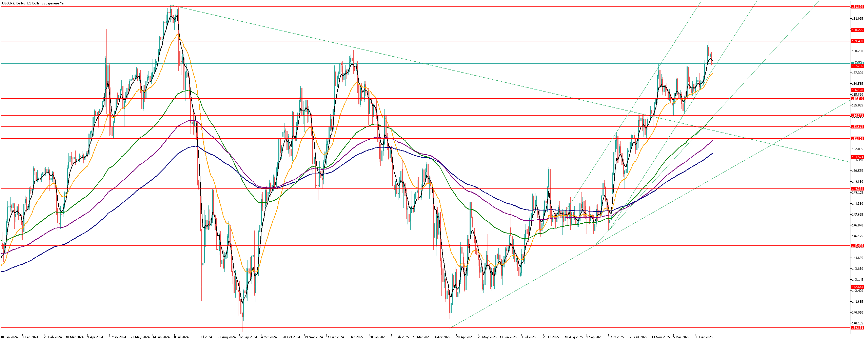Click the 151.521 support level label

(x=857, y=157)
